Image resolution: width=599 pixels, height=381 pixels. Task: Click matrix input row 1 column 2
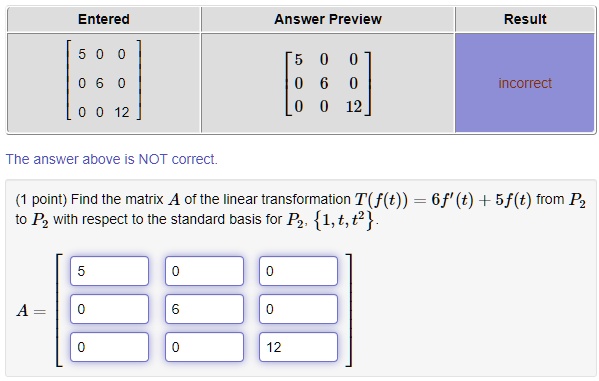[x=204, y=271]
